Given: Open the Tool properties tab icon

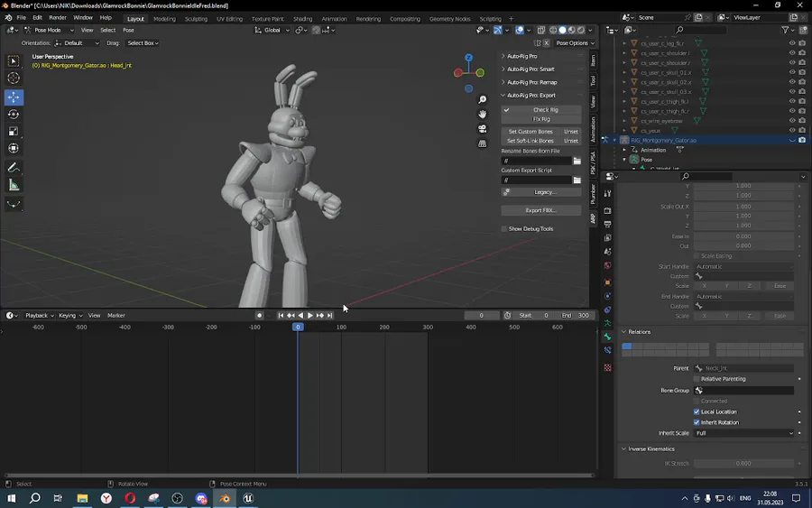Looking at the screenshot, I should 607,193.
